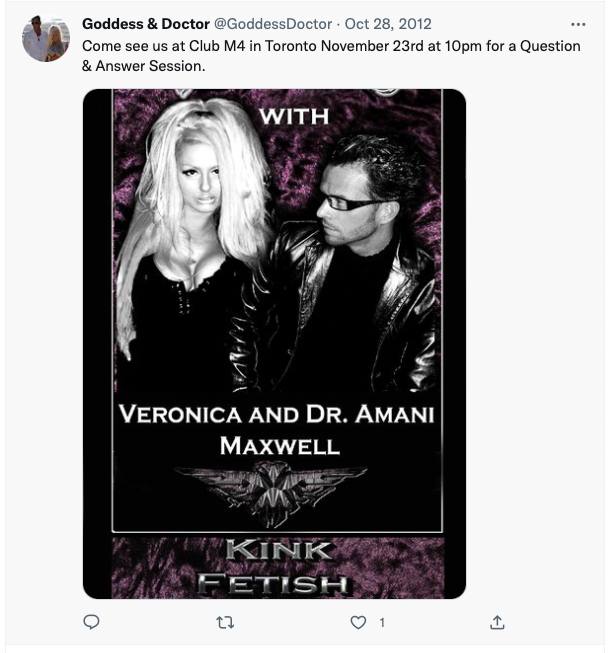
Task: Open the three-dot more options menu
Action: pos(578,25)
